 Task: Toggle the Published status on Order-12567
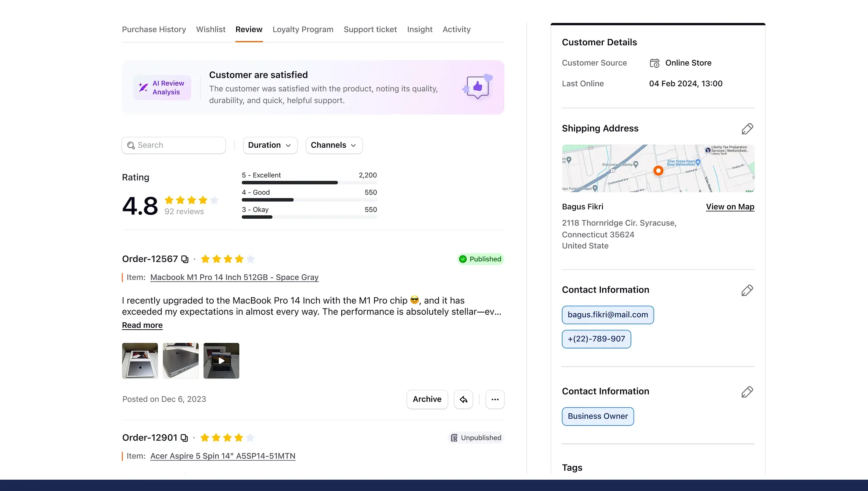[480, 259]
